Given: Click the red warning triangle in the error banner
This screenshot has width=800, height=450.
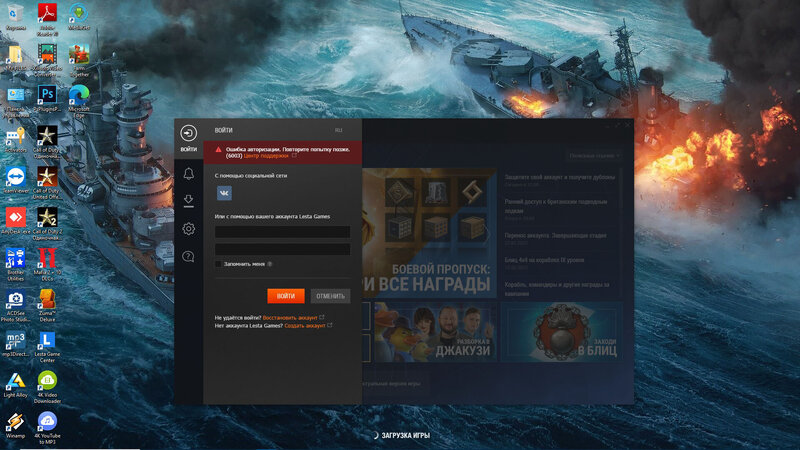Looking at the screenshot, I should (x=218, y=149).
